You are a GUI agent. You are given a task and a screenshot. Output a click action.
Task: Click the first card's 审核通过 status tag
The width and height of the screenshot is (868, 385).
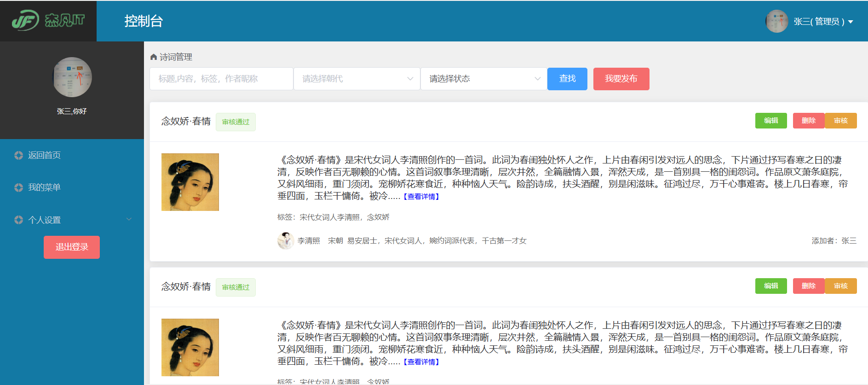point(236,122)
